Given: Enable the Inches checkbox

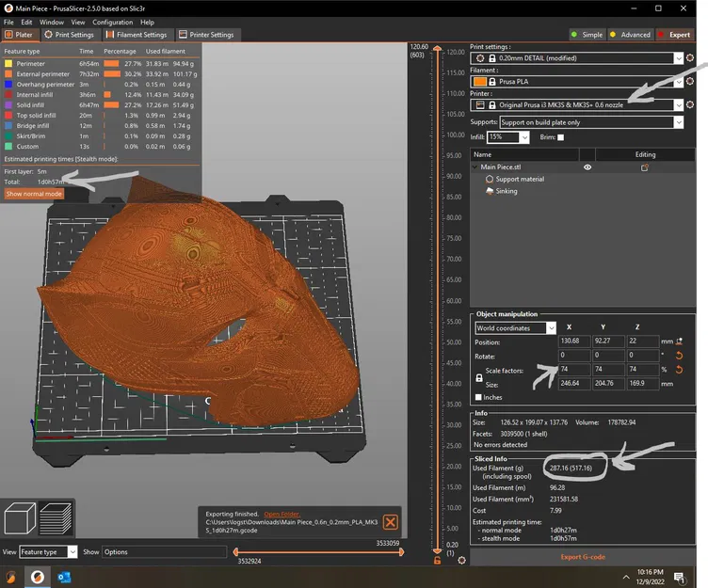Looking at the screenshot, I should [x=479, y=397].
